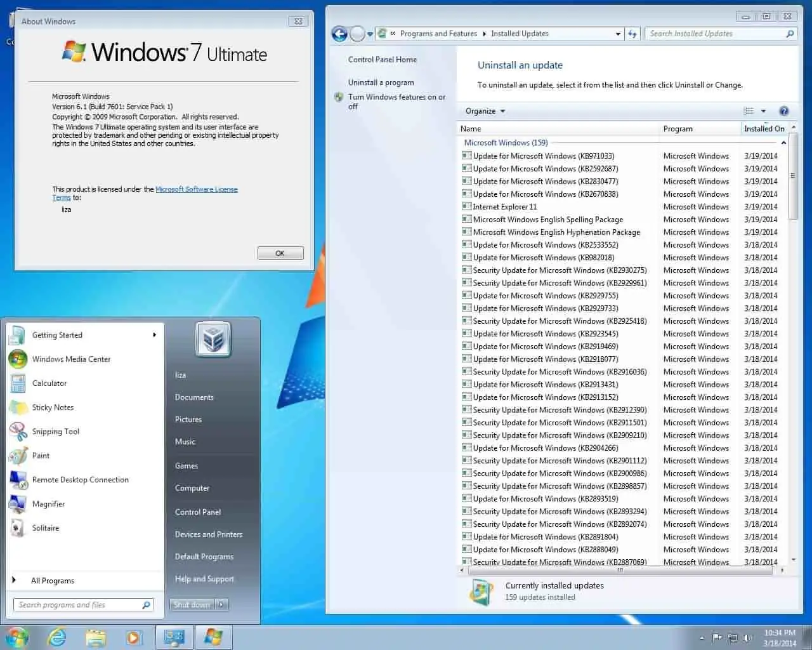The height and width of the screenshot is (650, 812).
Task: Go to Control Panel Home
Action: pos(383,60)
